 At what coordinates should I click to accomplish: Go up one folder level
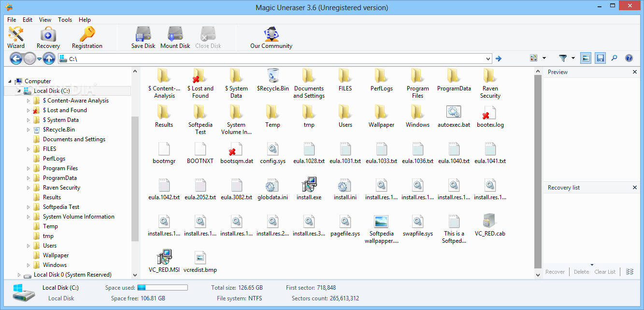pyautogui.click(x=49, y=59)
